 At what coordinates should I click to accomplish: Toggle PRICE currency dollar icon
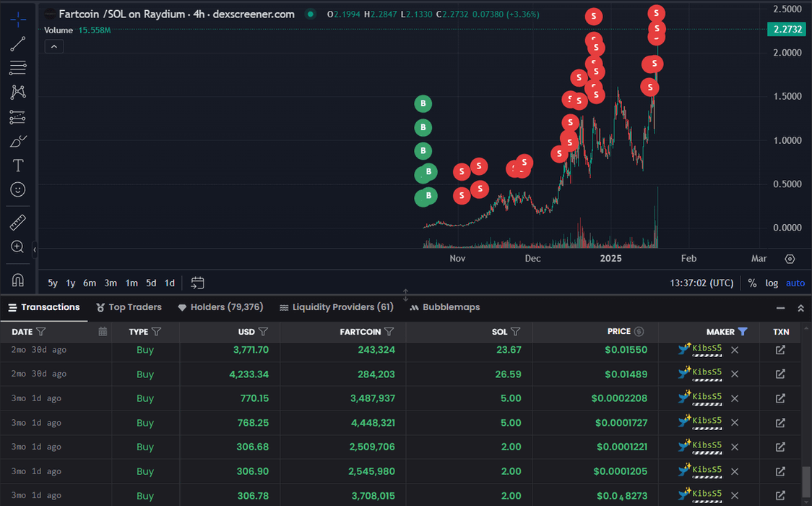click(639, 332)
